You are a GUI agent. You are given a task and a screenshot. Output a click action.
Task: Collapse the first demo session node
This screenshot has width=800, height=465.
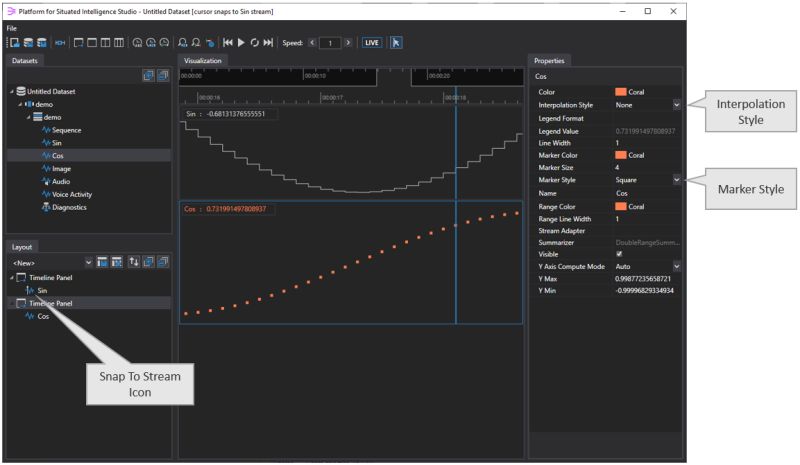[20, 105]
